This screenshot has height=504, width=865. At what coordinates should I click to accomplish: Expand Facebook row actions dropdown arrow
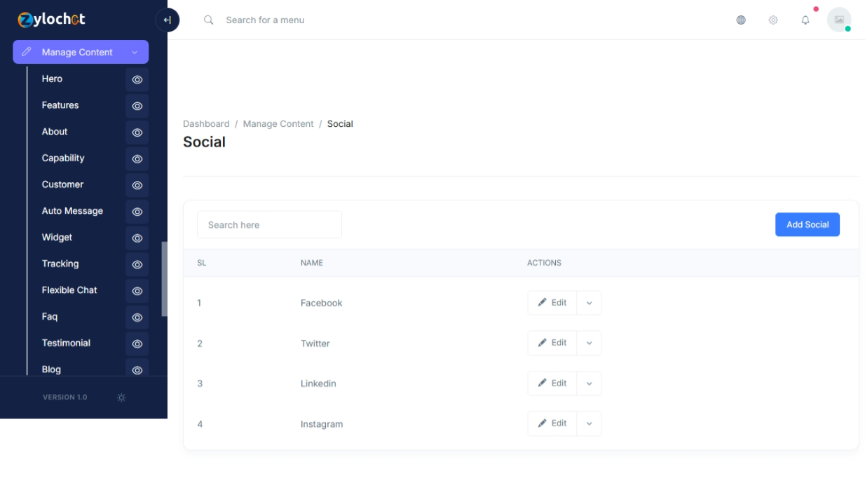(589, 303)
